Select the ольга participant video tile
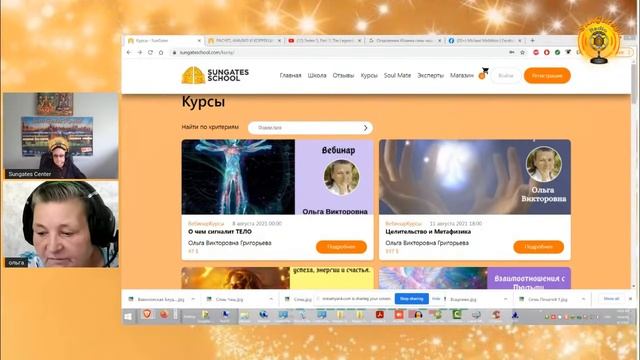 61,224
